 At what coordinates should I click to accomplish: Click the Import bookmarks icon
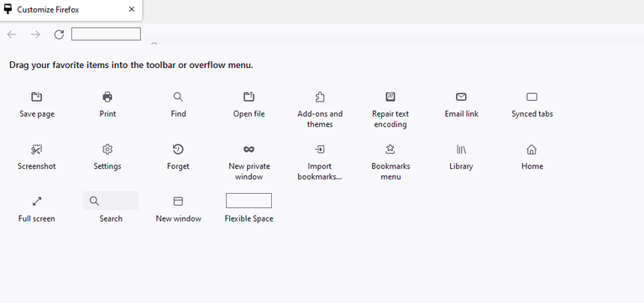(320, 149)
